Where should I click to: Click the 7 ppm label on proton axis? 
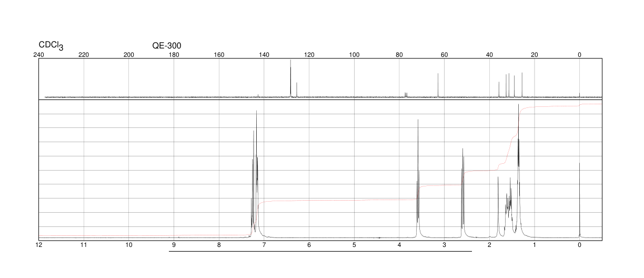264,245
